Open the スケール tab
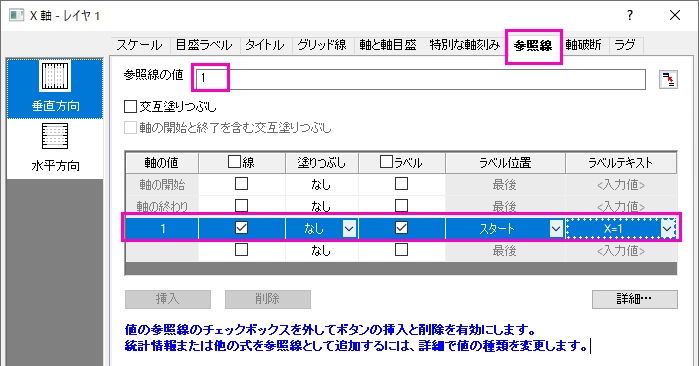 point(140,45)
